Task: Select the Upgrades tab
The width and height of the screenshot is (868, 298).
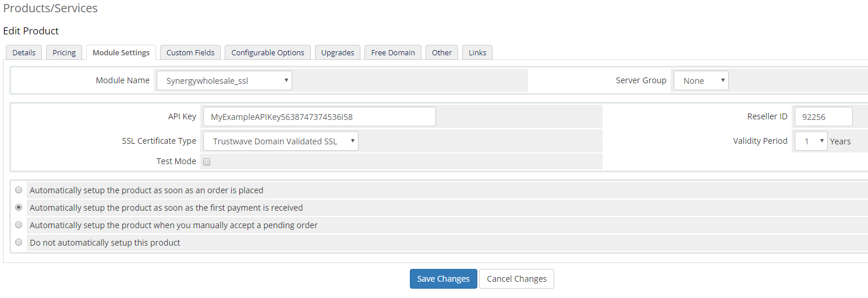Action: pyautogui.click(x=338, y=52)
